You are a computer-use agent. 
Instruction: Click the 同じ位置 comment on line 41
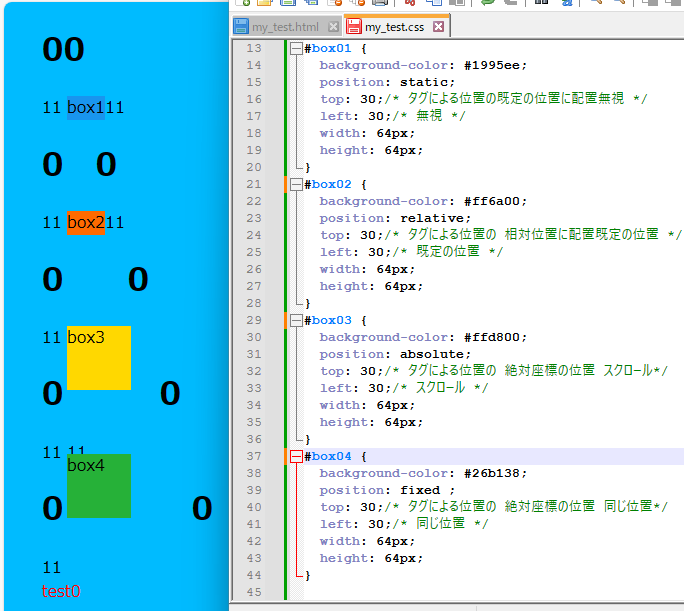click(441, 523)
